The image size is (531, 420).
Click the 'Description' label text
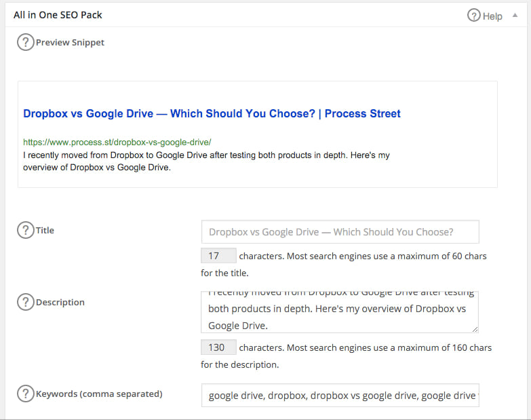pos(60,302)
